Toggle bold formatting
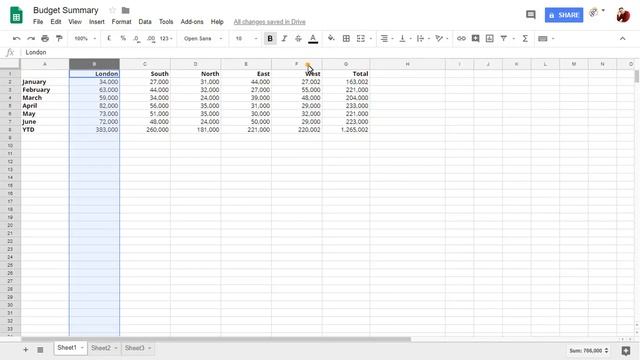The image size is (640, 360). 270,38
